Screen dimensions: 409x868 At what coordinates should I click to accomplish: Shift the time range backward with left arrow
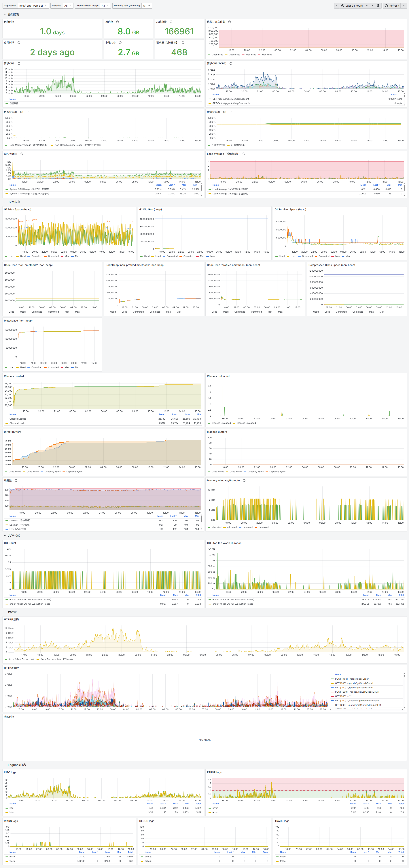click(x=337, y=6)
